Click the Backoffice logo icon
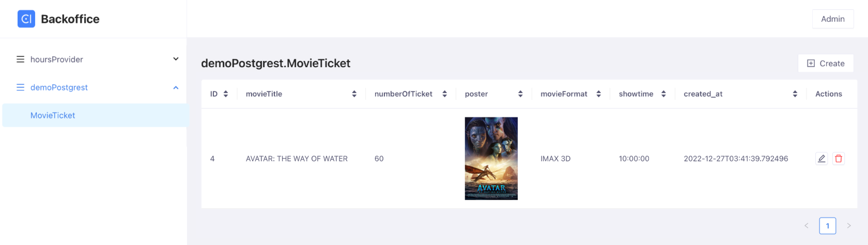This screenshot has width=868, height=245. click(x=26, y=19)
